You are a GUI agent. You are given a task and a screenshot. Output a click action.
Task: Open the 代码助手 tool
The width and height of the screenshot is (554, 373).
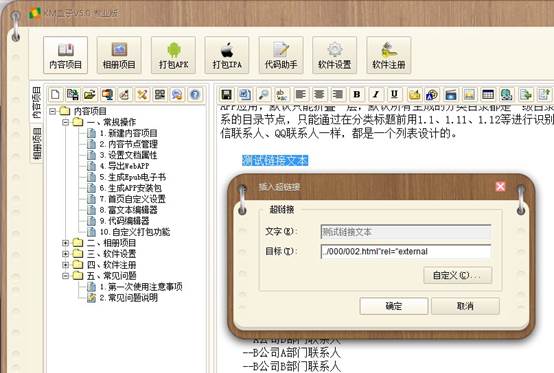pos(281,55)
